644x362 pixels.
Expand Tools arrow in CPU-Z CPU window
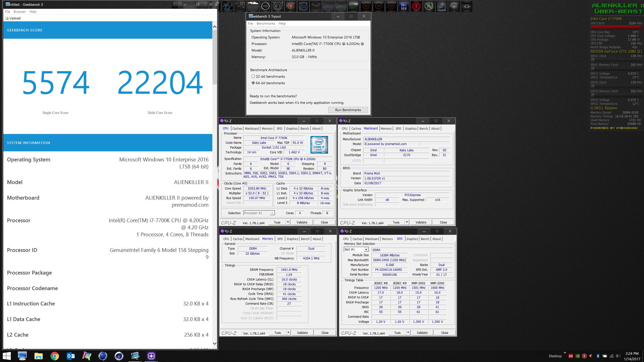(288, 222)
